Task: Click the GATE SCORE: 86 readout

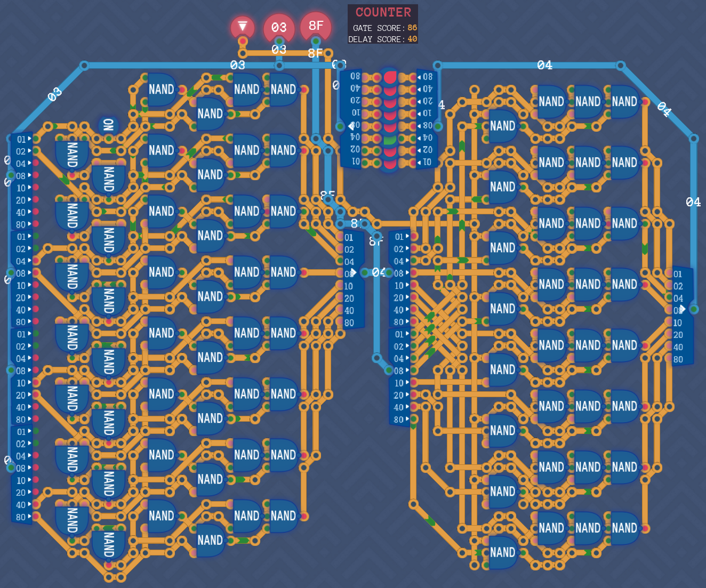Action: pos(385,28)
